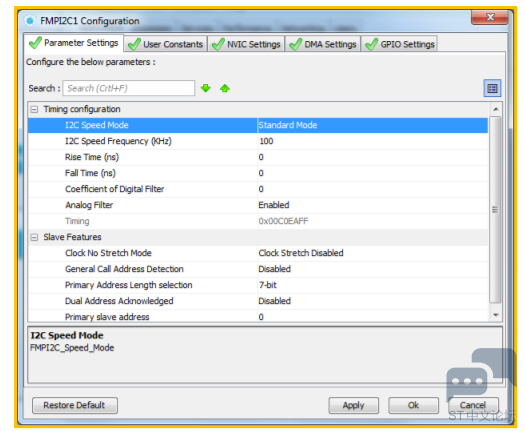Open the Standard Mode speed dropdown
The image size is (525, 431).
tap(372, 125)
